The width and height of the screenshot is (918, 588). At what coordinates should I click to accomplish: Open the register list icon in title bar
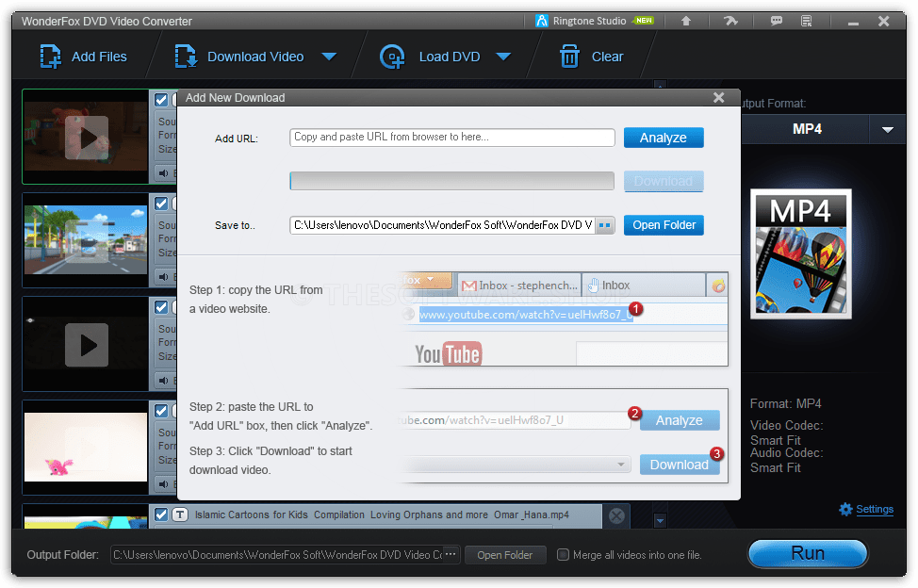point(806,21)
